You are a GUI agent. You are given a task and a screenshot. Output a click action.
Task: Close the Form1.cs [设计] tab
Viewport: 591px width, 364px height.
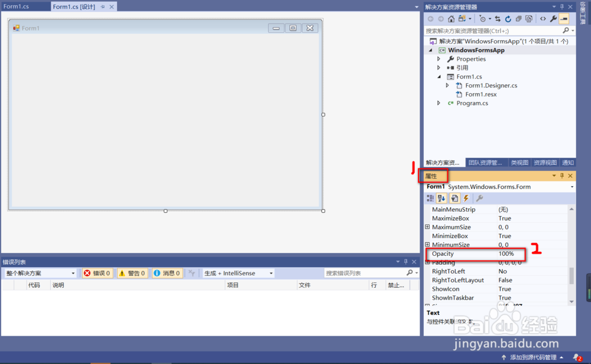click(112, 6)
